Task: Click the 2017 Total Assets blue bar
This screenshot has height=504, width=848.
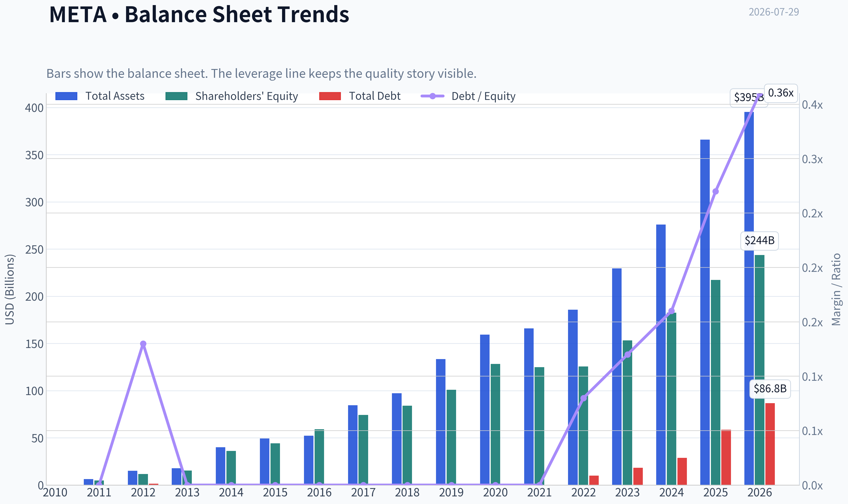Action: pos(352,445)
